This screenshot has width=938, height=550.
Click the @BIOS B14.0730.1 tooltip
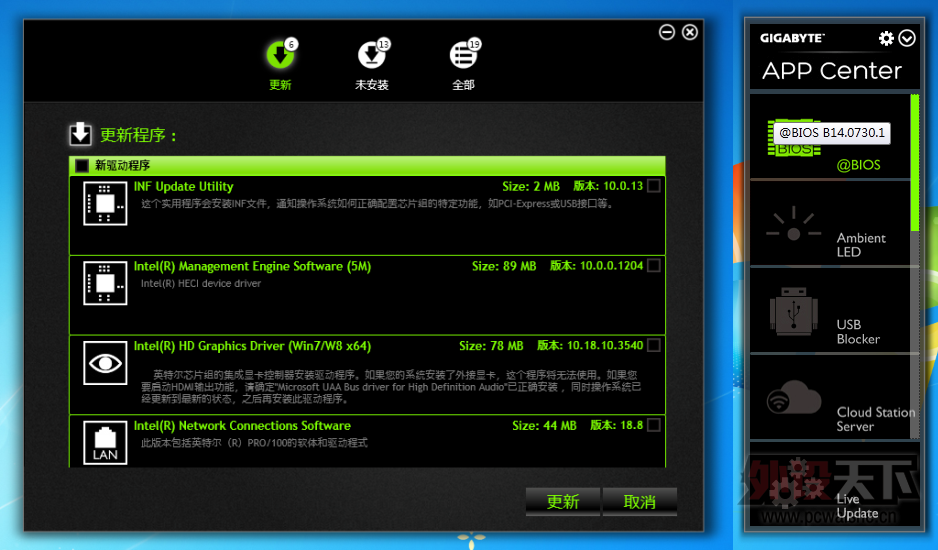pos(832,133)
